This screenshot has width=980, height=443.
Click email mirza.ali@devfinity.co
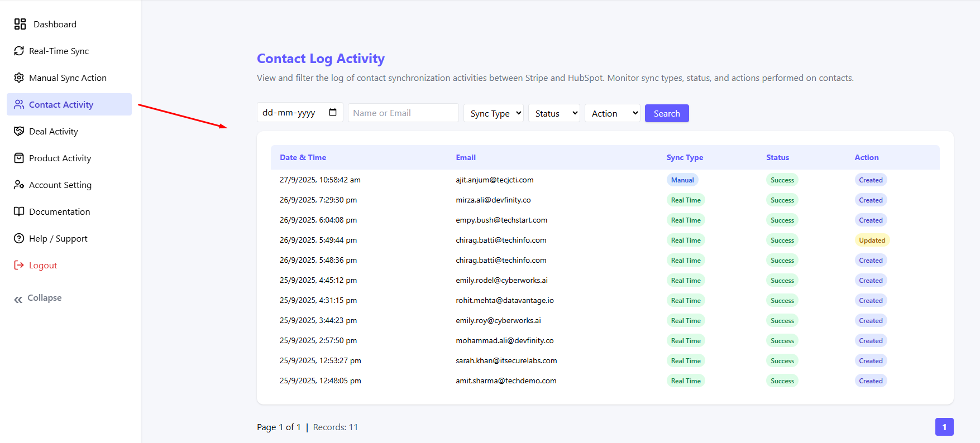tap(493, 200)
